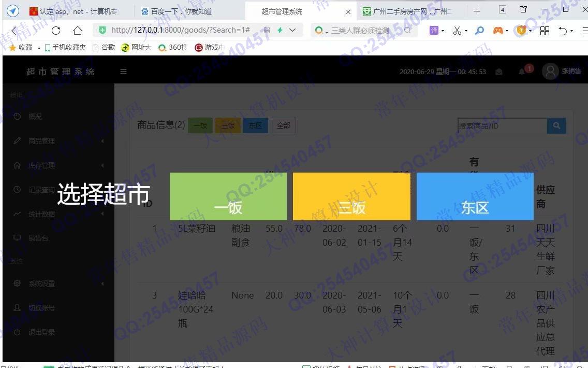Click the 张销售 user avatar
The height and width of the screenshot is (368, 588).
pyautogui.click(x=551, y=71)
